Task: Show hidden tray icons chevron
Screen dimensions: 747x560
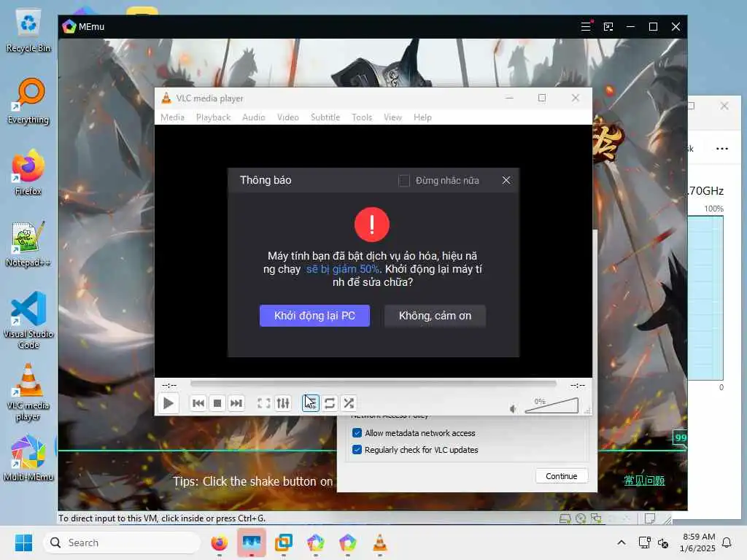Action: [x=622, y=542]
